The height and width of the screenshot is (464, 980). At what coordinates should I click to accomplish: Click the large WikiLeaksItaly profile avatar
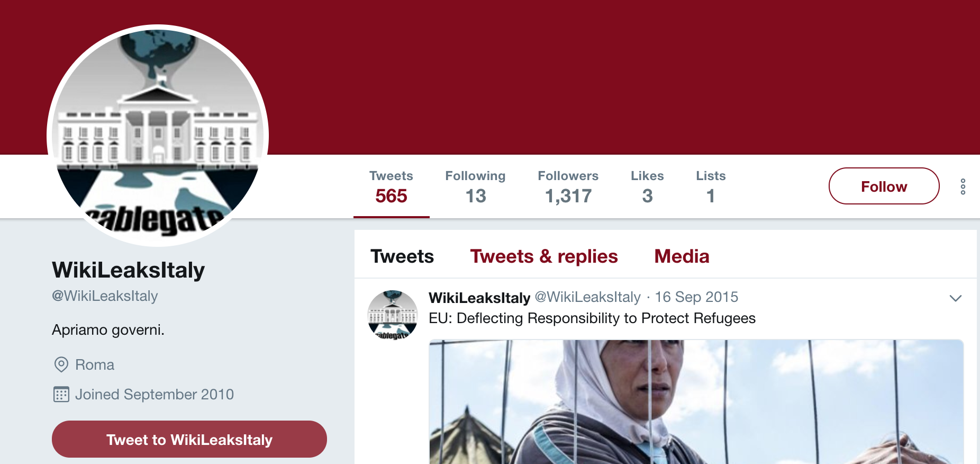pos(158,136)
